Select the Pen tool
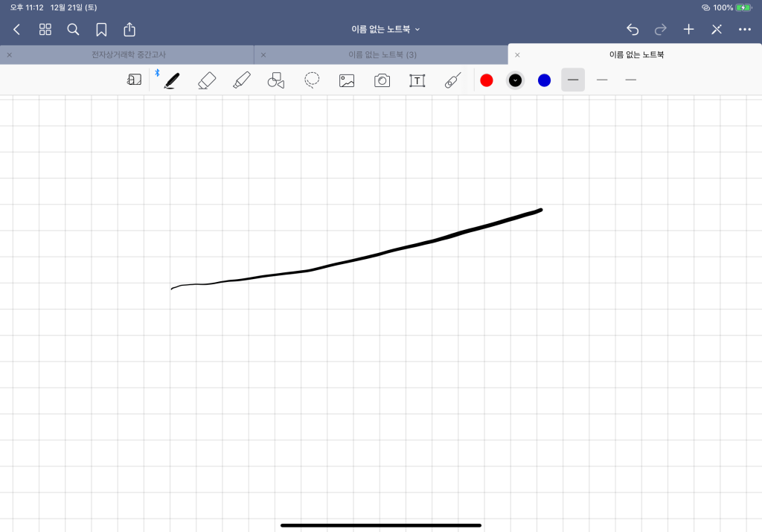 [x=172, y=80]
